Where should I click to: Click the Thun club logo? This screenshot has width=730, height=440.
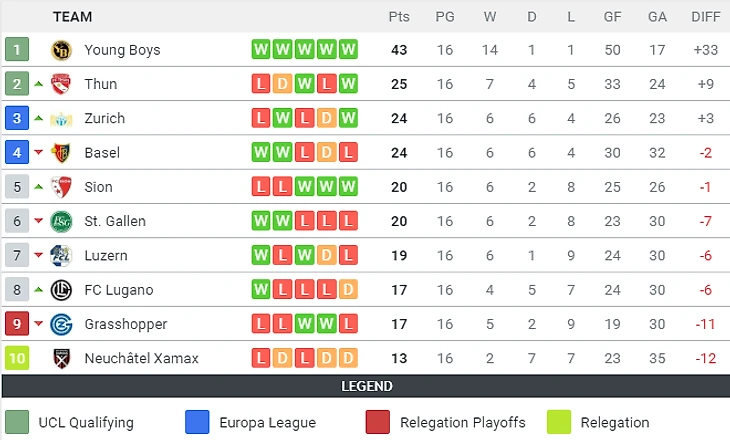[x=61, y=84]
